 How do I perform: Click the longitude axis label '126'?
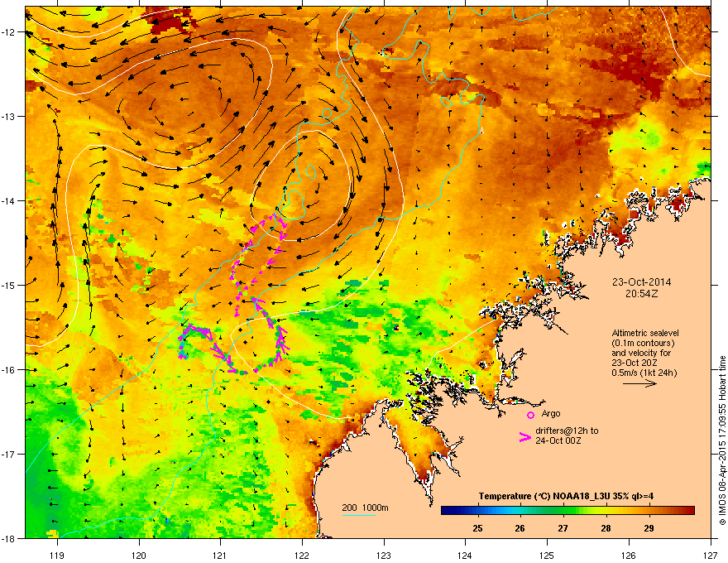pos(629,555)
